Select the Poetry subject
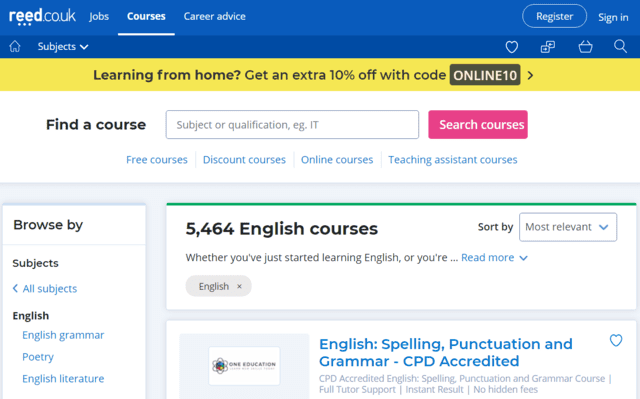 [38, 357]
